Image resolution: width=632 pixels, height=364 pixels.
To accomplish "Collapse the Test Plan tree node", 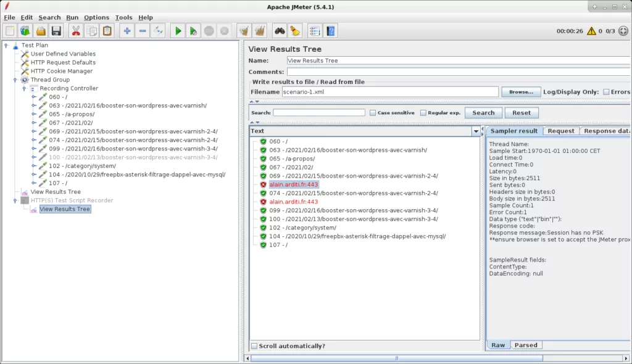I will pyautogui.click(x=6, y=46).
